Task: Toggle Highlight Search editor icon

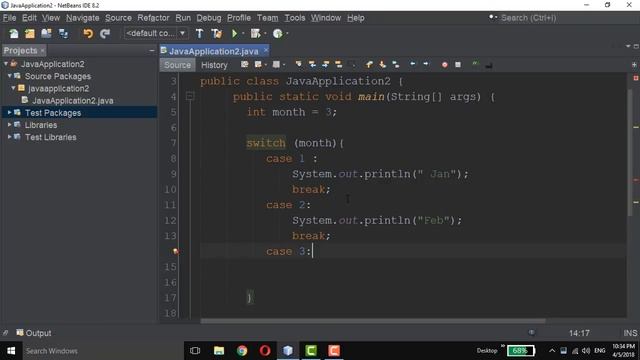Action: tap(338, 64)
